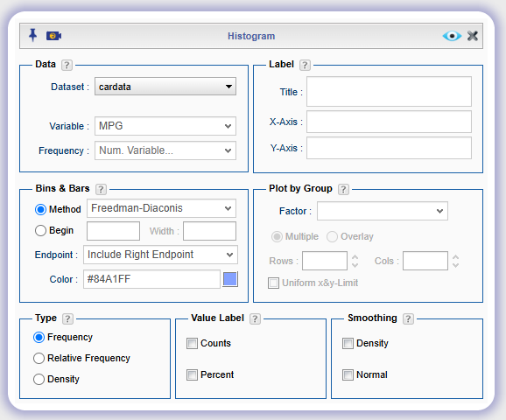506x420 pixels.
Task: Click the Histogram title text
Action: (251, 36)
